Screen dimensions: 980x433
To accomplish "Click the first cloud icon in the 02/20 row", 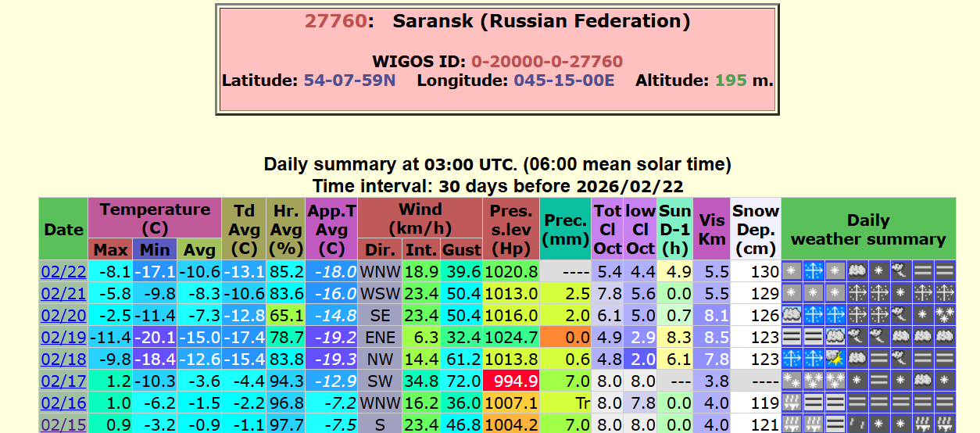I will click(x=792, y=316).
